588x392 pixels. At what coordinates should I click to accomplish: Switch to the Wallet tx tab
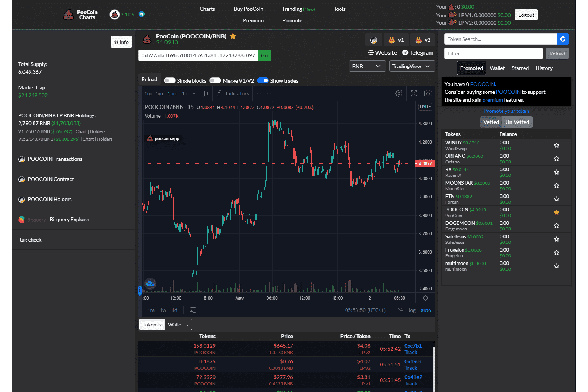pyautogui.click(x=178, y=325)
